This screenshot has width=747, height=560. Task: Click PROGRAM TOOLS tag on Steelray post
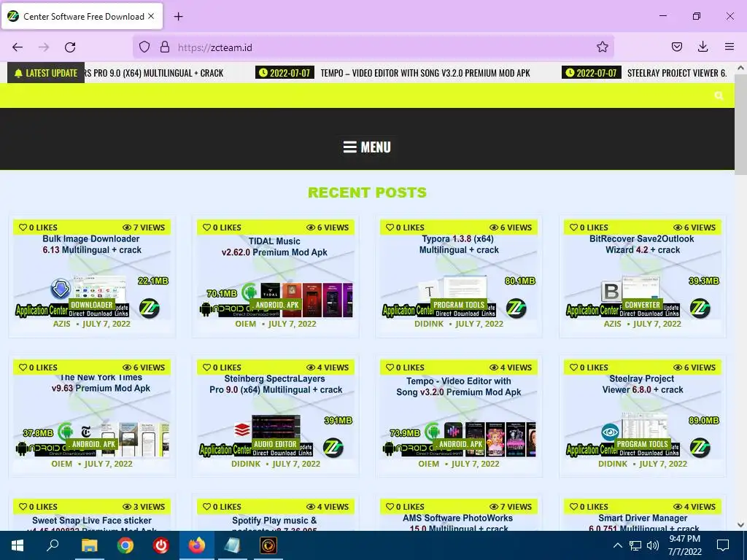642,444
